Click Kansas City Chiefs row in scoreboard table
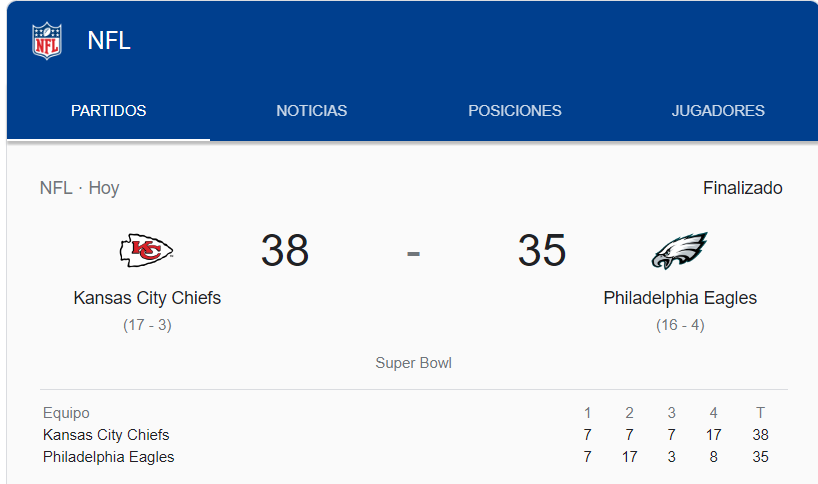 414,434
